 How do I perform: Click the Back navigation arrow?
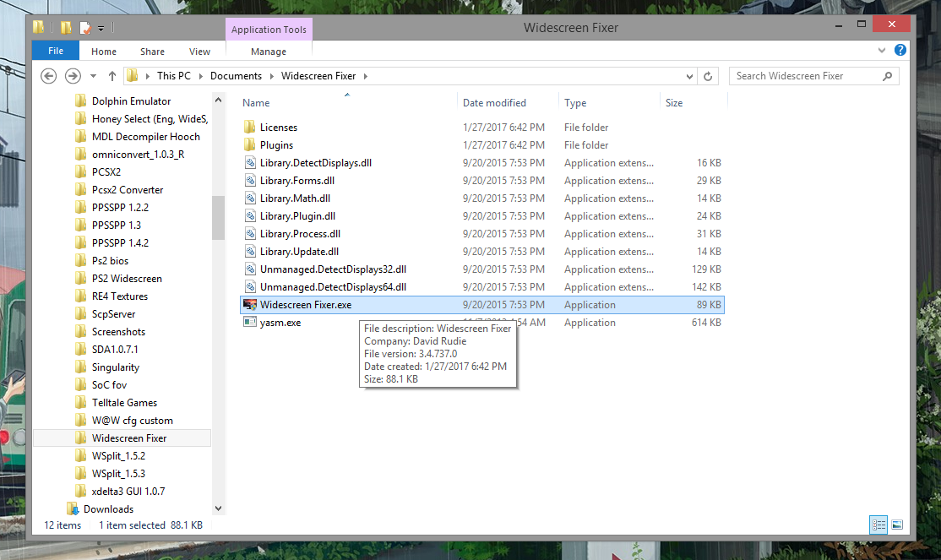click(49, 76)
